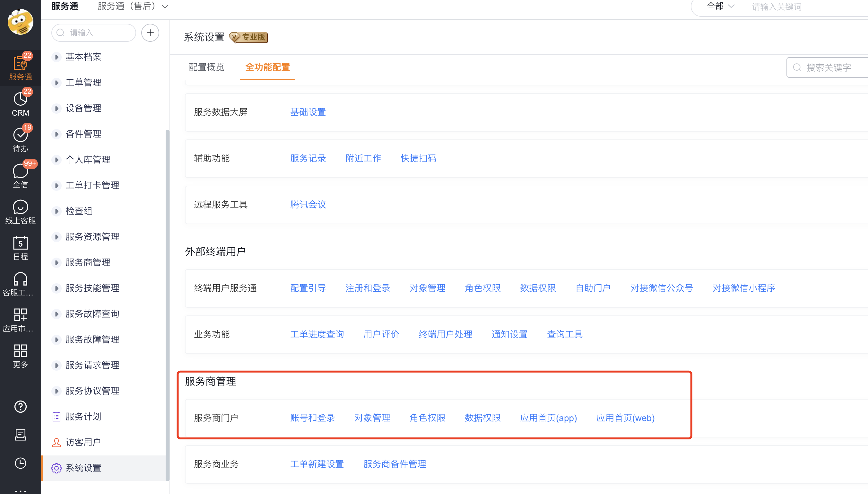Open the 通知设置 link
Screen dimensions: 868x494
pos(509,334)
